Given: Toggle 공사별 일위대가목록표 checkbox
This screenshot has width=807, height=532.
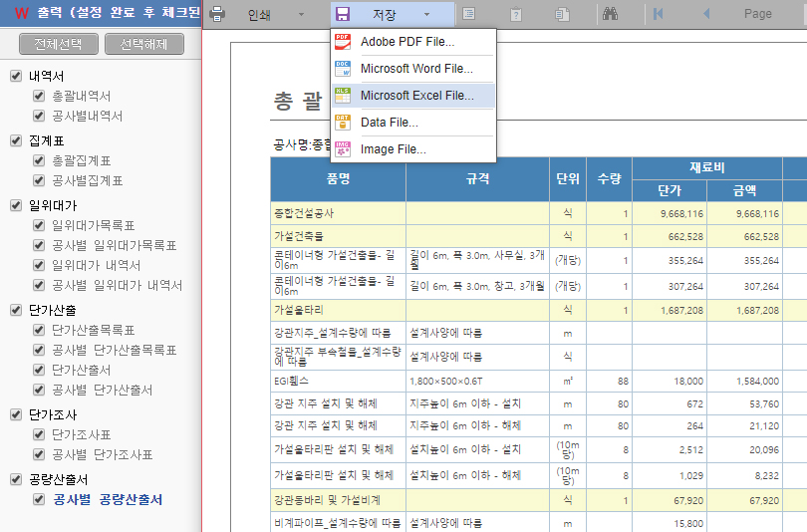Looking at the screenshot, I should pyautogui.click(x=39, y=245).
